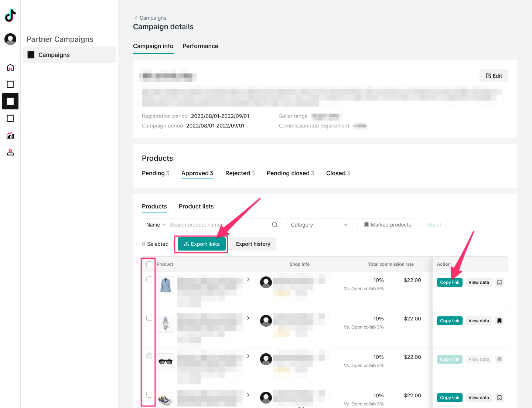Image resolution: width=532 pixels, height=408 pixels.
Task: Unmark the bookmarked watch product
Action: click(499, 321)
